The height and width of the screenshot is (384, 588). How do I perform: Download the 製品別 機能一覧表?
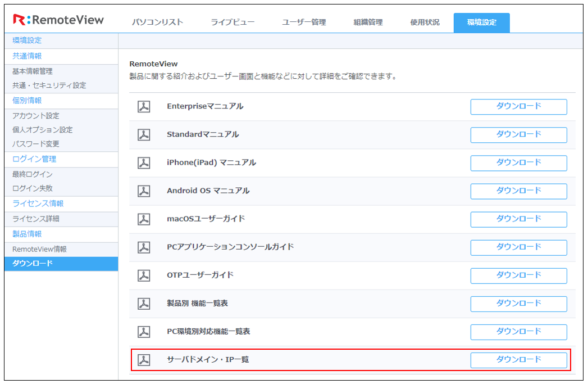(x=518, y=304)
